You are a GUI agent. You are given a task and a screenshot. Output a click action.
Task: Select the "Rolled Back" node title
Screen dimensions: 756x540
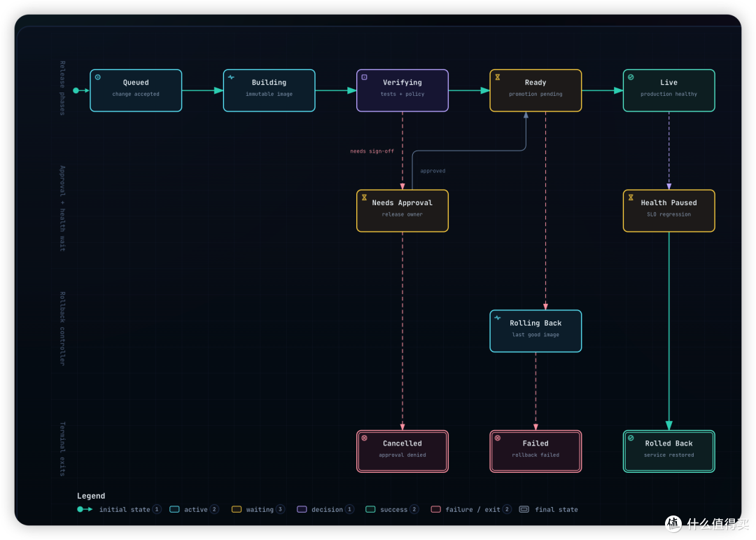point(668,443)
